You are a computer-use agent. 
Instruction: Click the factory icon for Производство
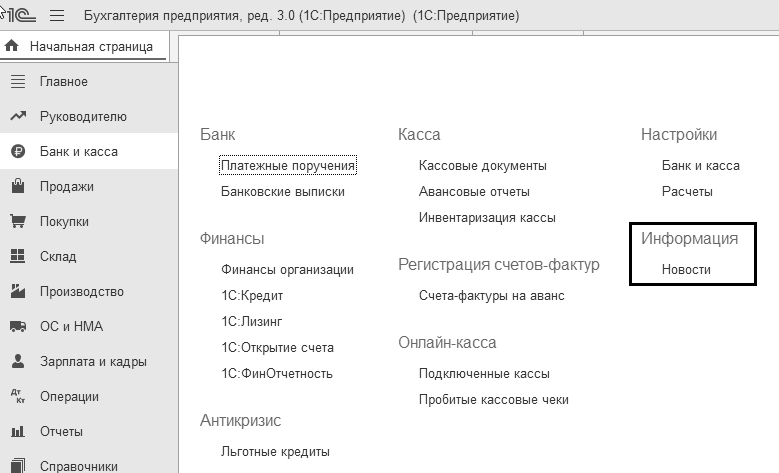(x=18, y=291)
